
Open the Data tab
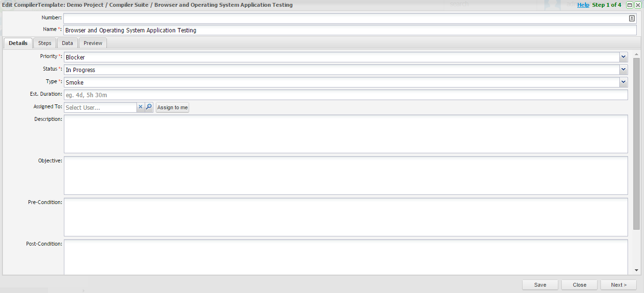tap(67, 43)
